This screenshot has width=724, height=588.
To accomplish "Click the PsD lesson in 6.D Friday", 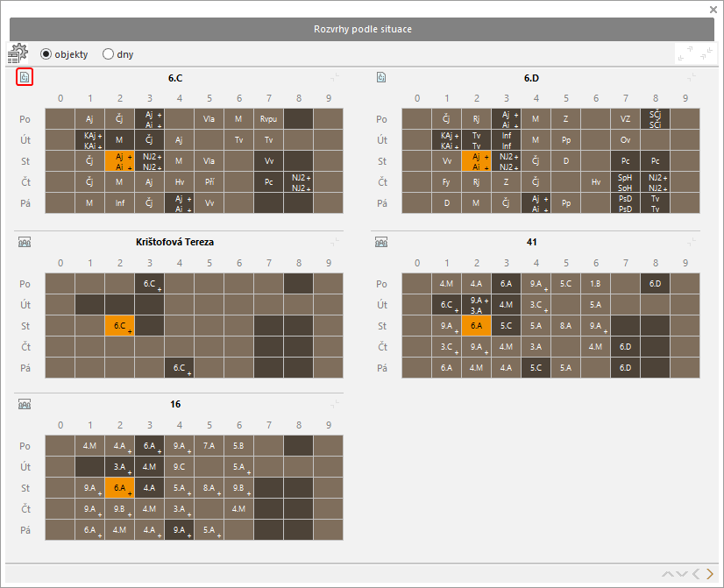I will 625,203.
